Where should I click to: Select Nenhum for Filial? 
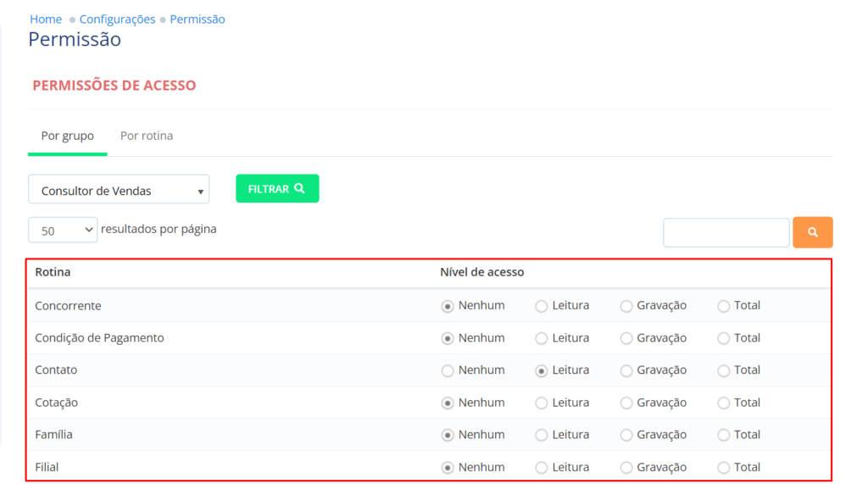448,468
